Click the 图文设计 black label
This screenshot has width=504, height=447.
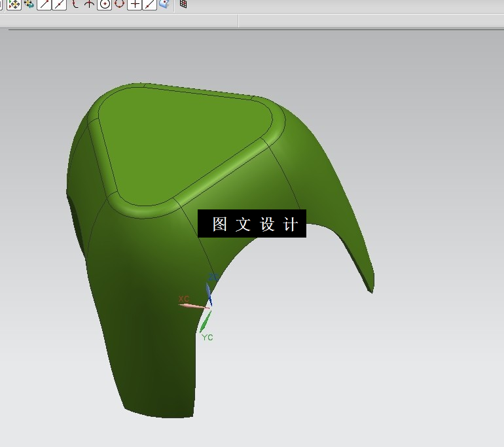click(252, 224)
